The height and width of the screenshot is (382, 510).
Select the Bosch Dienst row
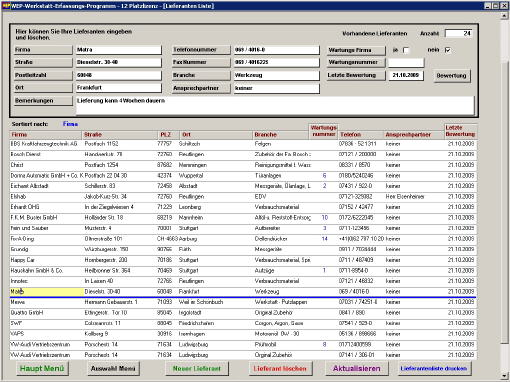click(x=243, y=154)
